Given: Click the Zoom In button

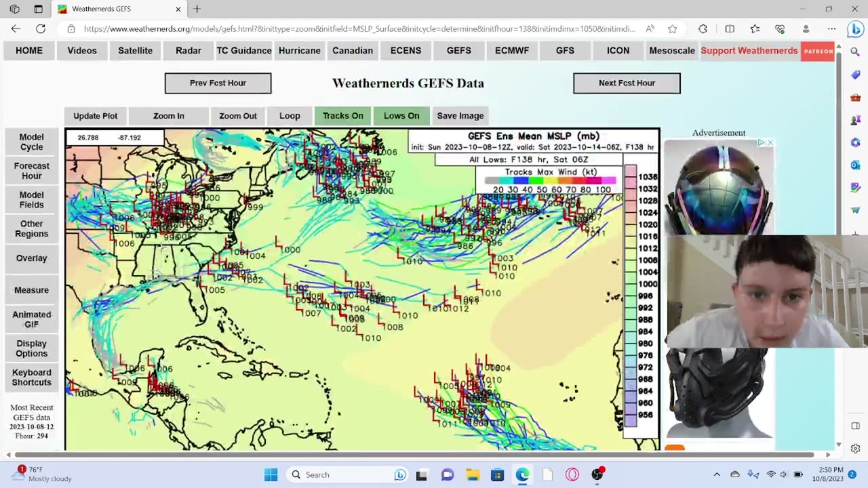Looking at the screenshot, I should tap(168, 116).
